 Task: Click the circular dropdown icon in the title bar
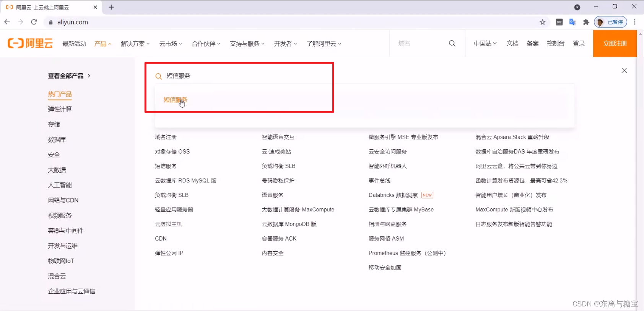click(x=577, y=7)
